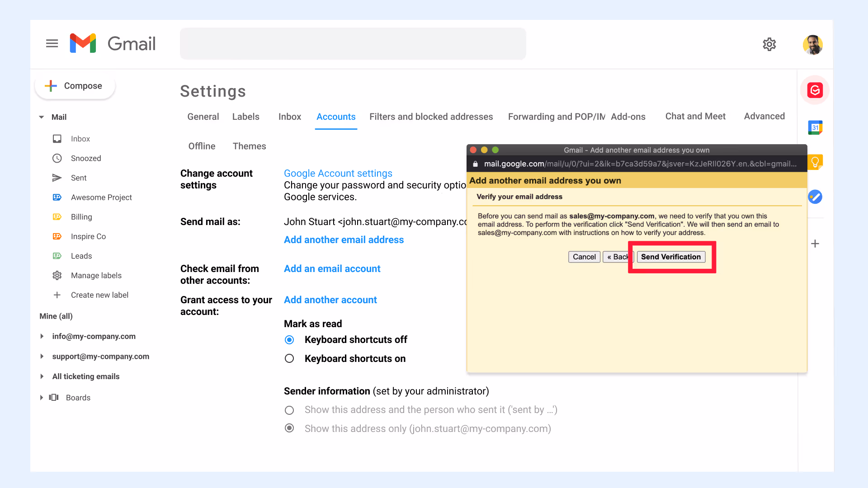Click the Inspire Co label icon
The height and width of the screenshot is (488, 868).
pos(57,236)
